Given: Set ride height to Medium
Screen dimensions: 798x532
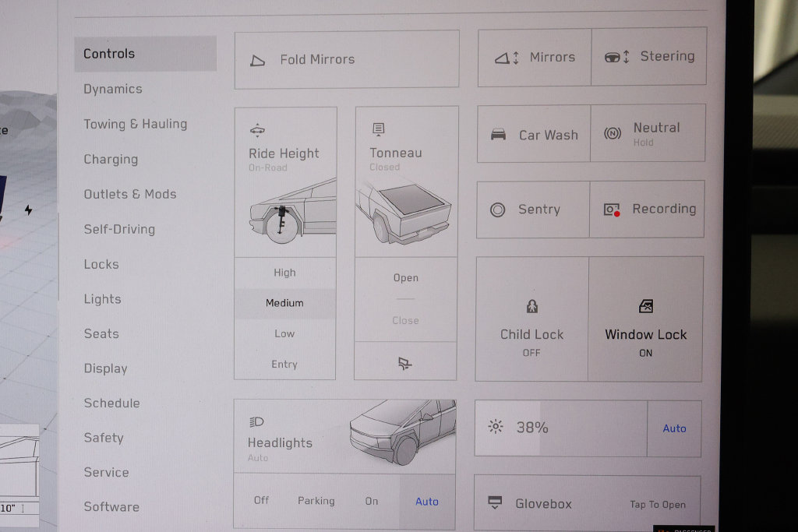Looking at the screenshot, I should 284,304.
